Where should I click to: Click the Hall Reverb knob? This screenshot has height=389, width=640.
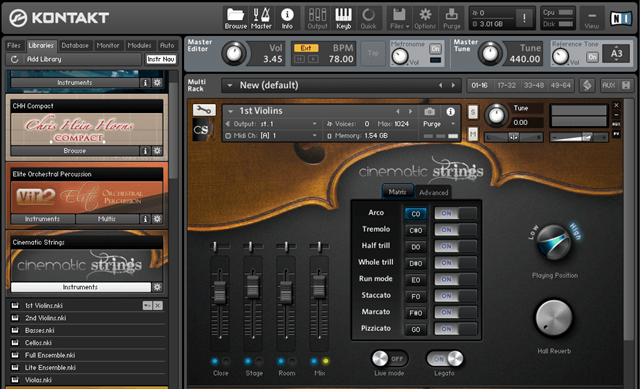coord(554,318)
